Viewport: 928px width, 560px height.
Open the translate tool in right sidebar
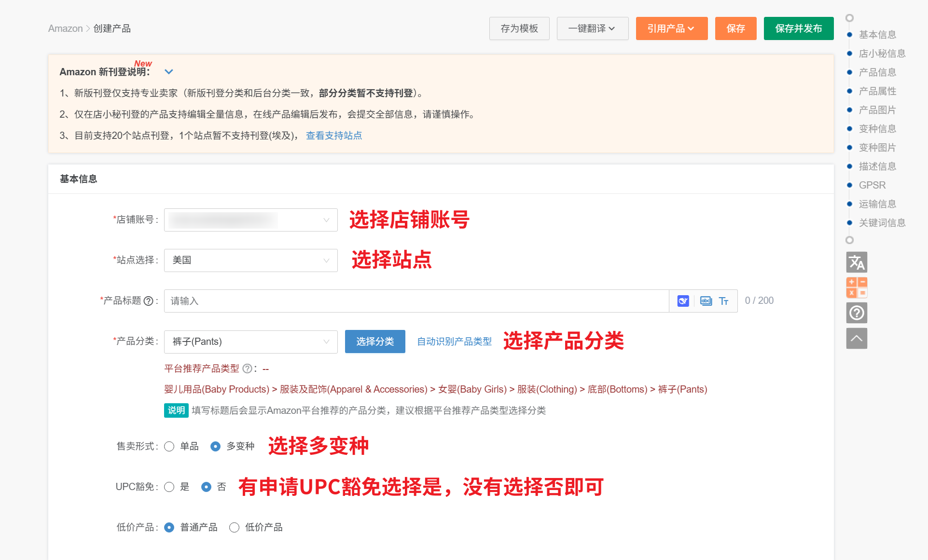click(857, 262)
